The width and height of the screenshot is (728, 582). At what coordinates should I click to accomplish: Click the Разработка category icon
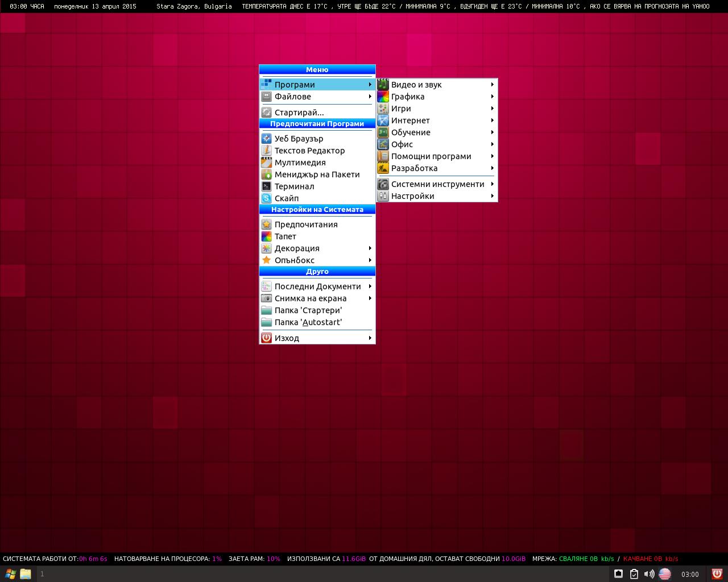pyautogui.click(x=383, y=168)
